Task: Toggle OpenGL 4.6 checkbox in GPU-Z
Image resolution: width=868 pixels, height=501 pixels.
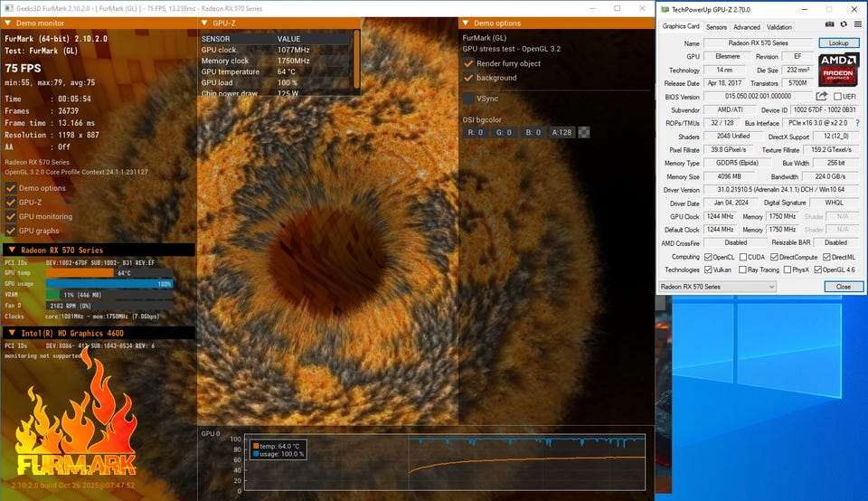Action: [817, 269]
